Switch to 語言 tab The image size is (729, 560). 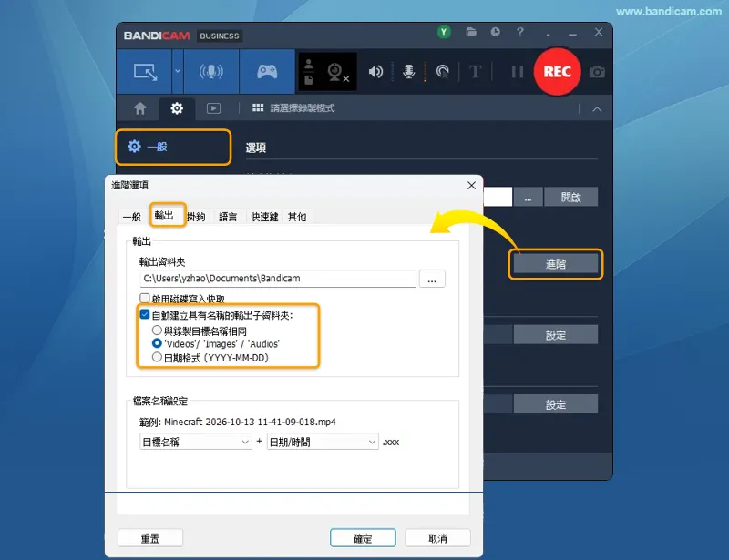pyautogui.click(x=228, y=217)
